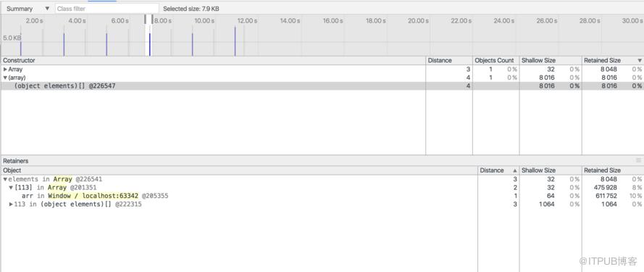This screenshot has height=272, width=644.
Task: Sort by the Objects Count column header
Action: [x=495, y=60]
